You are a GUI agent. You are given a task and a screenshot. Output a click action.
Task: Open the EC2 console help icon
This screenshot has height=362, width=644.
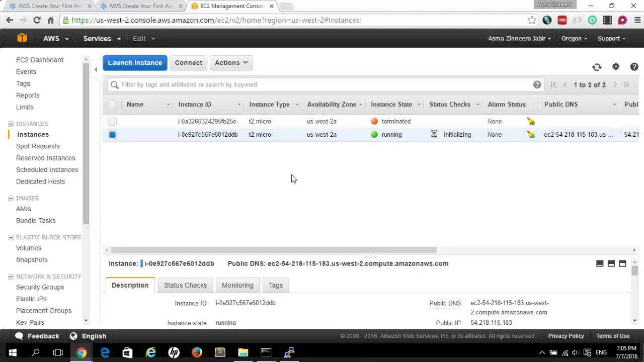pyautogui.click(x=634, y=66)
